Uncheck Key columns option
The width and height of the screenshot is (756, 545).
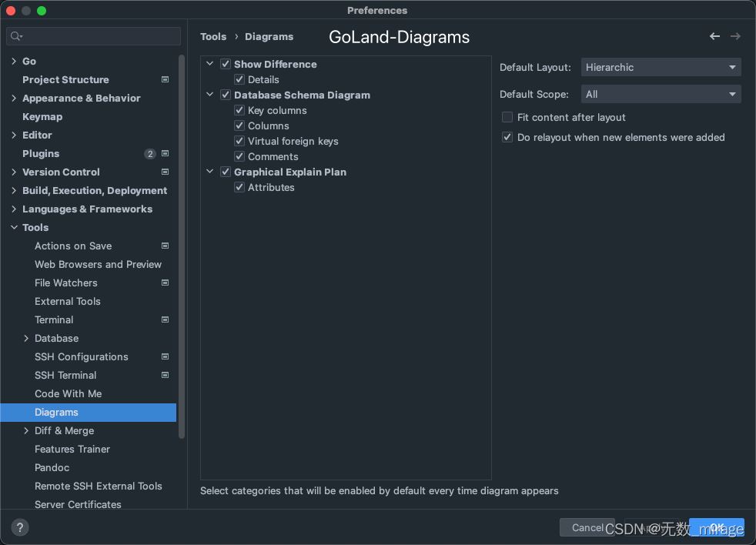(x=239, y=110)
